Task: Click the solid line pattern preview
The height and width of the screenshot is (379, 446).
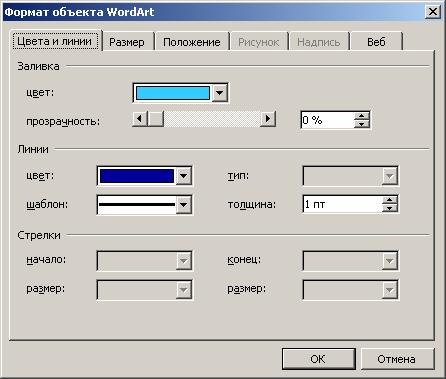Action: point(137,204)
